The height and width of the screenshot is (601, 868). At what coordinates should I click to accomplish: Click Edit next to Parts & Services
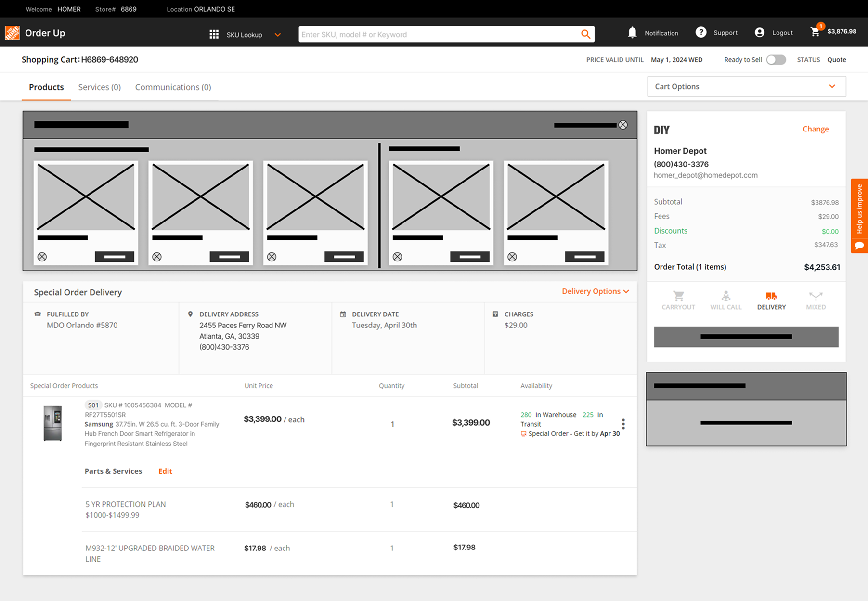coord(165,471)
